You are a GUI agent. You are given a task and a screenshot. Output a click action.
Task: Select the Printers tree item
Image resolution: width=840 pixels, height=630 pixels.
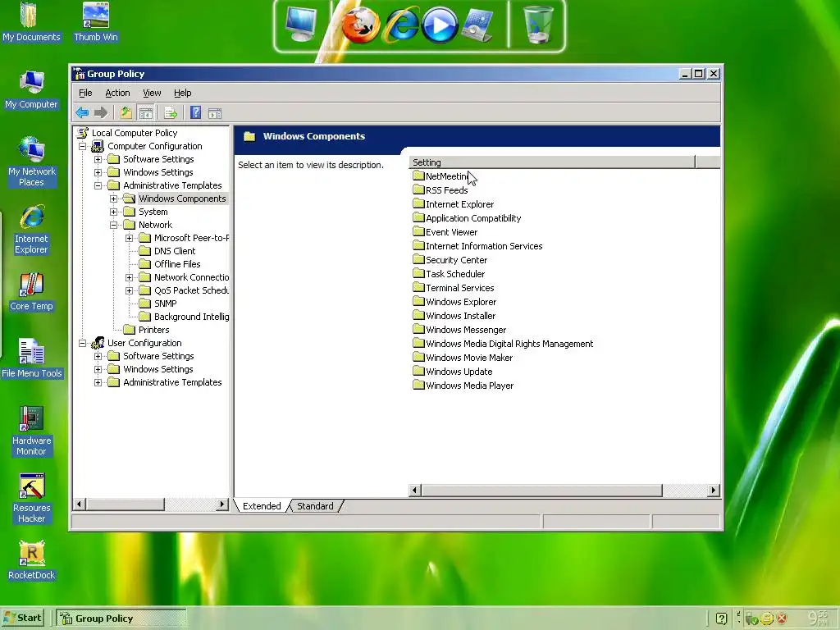point(153,330)
